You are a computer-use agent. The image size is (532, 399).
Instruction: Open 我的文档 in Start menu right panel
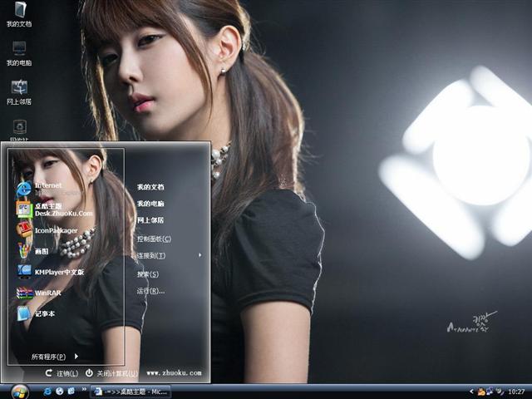pyautogui.click(x=150, y=187)
